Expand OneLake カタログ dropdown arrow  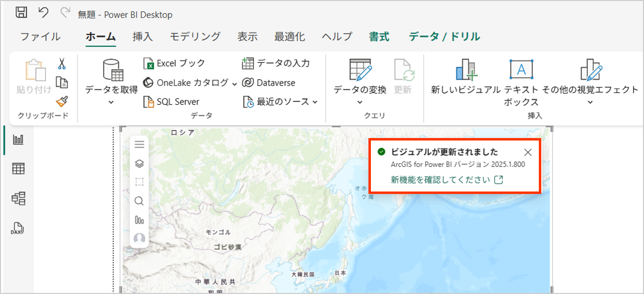(x=235, y=84)
